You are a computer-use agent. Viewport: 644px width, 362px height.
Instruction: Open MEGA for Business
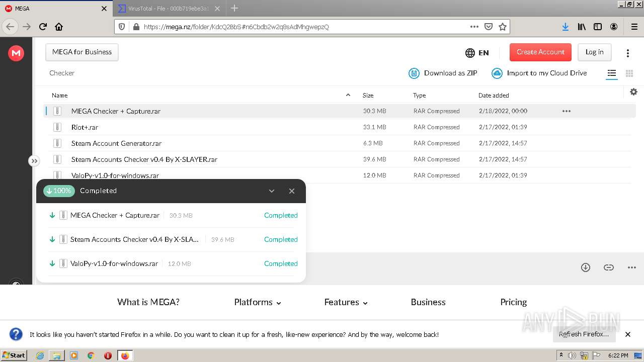pos(82,52)
